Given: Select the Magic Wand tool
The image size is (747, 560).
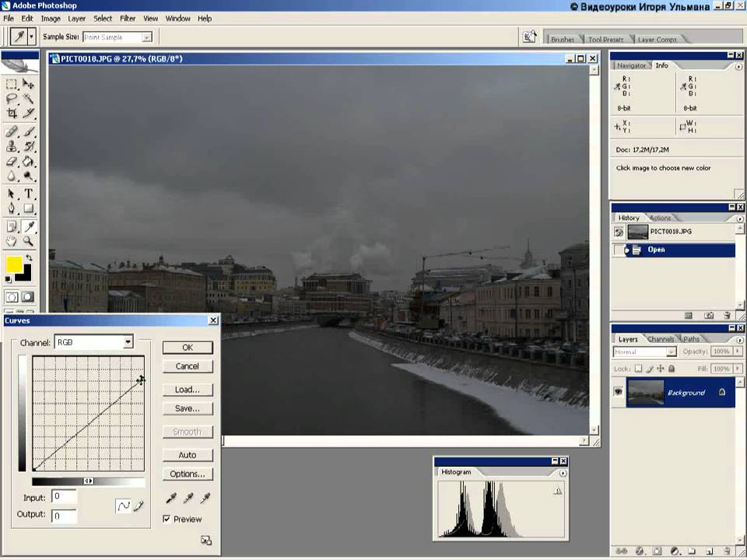Looking at the screenshot, I should 29,99.
